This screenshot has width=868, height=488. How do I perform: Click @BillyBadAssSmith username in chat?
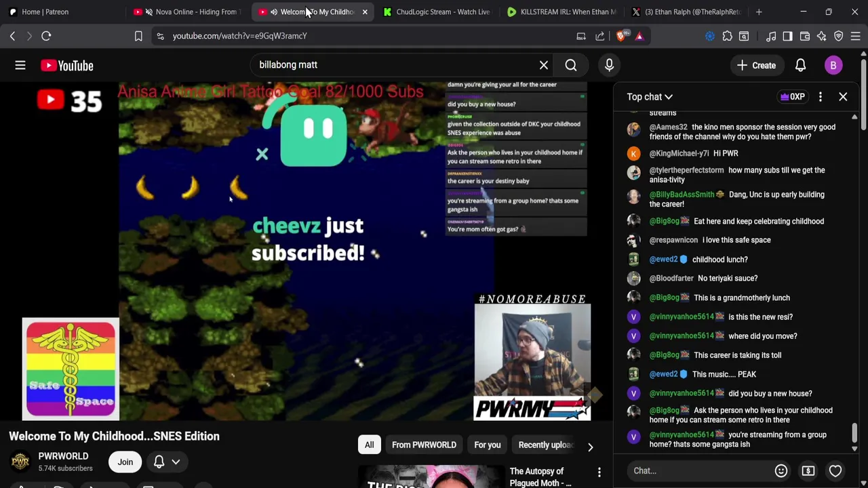point(682,195)
